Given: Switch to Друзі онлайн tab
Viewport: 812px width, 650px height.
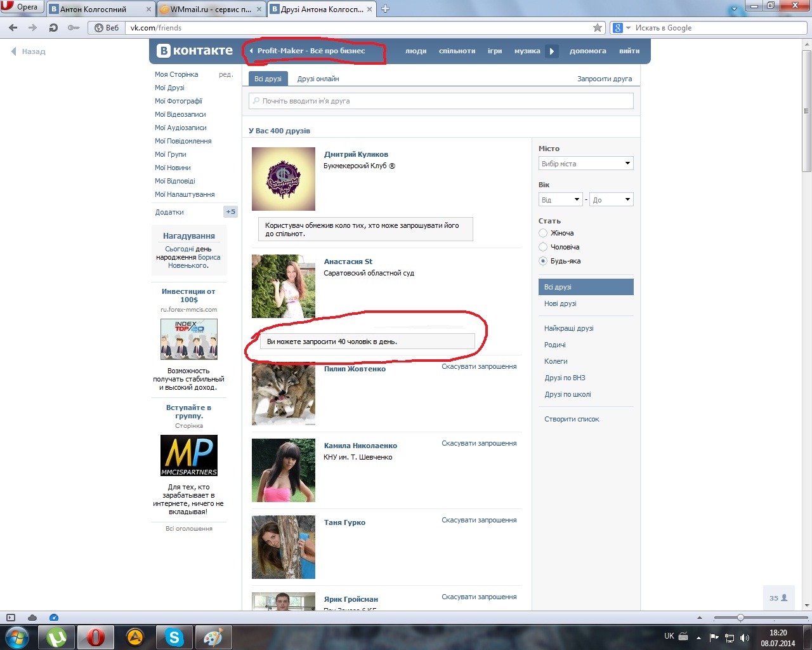Looking at the screenshot, I should pyautogui.click(x=318, y=79).
